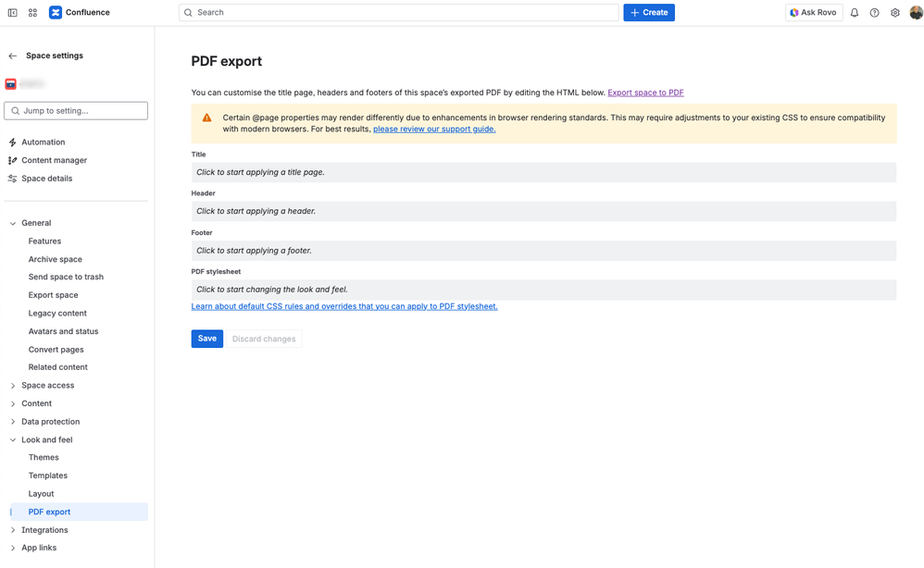Click the Create button
The height and width of the screenshot is (568, 924).
click(x=649, y=12)
